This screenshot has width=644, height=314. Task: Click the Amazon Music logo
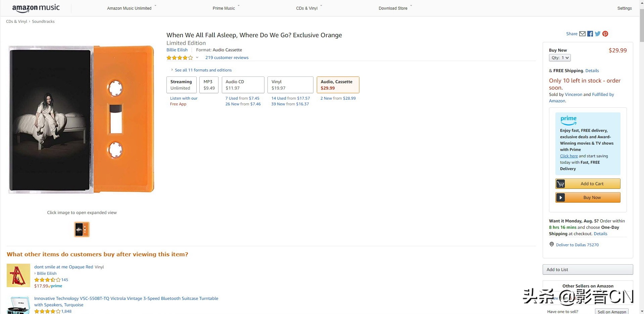pyautogui.click(x=36, y=8)
